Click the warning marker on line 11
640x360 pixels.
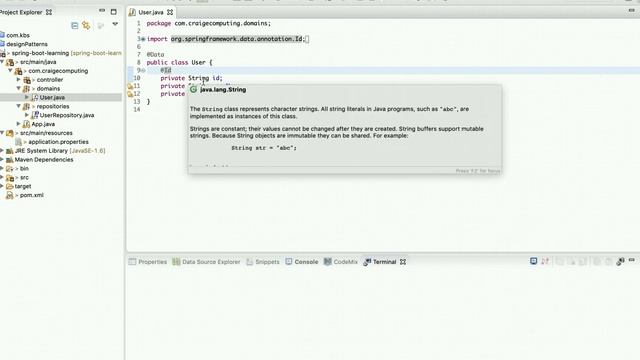click(130, 86)
